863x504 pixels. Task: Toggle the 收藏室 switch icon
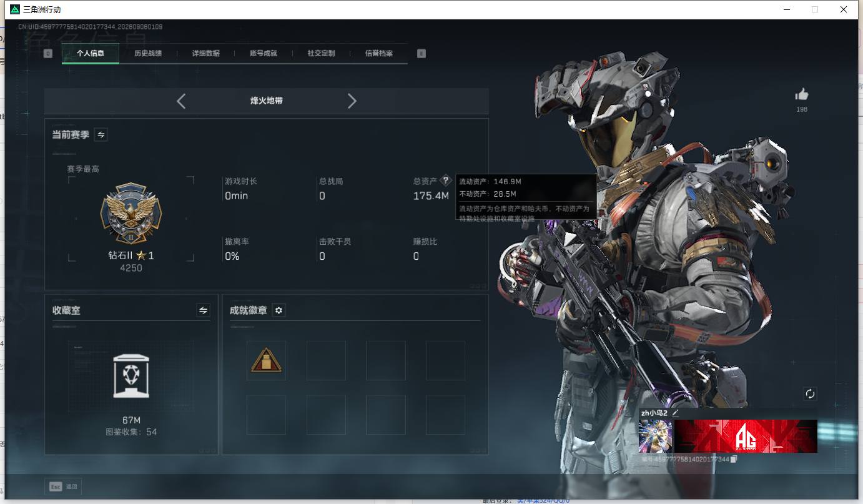203,310
